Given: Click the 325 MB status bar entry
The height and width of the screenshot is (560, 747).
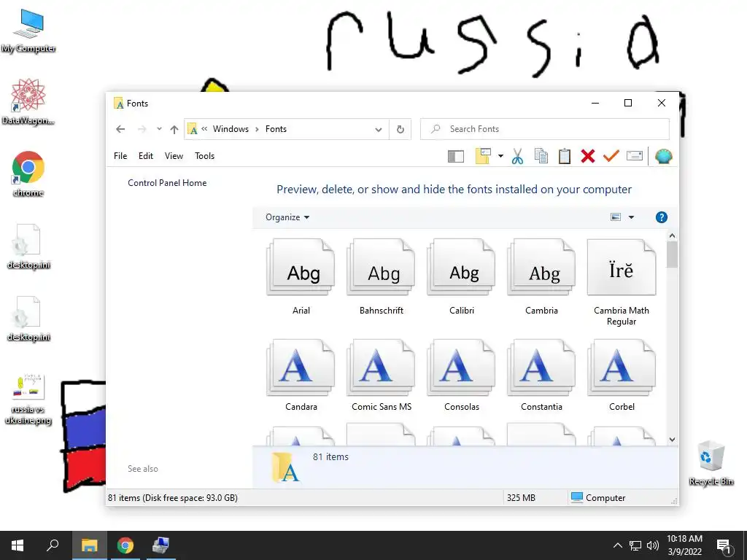Looking at the screenshot, I should click(x=521, y=497).
